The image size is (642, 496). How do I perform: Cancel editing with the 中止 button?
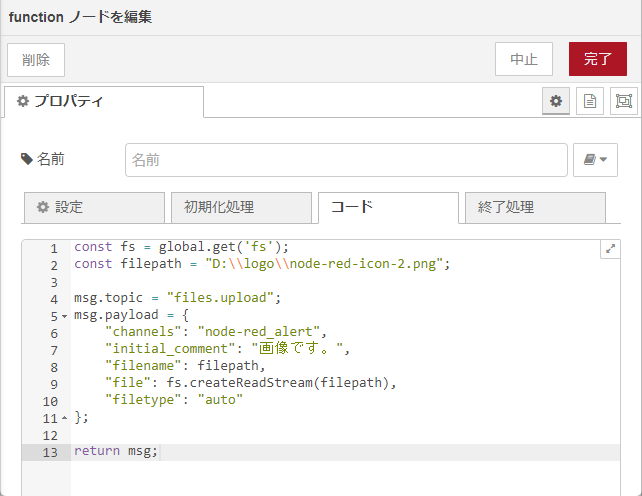[524, 59]
